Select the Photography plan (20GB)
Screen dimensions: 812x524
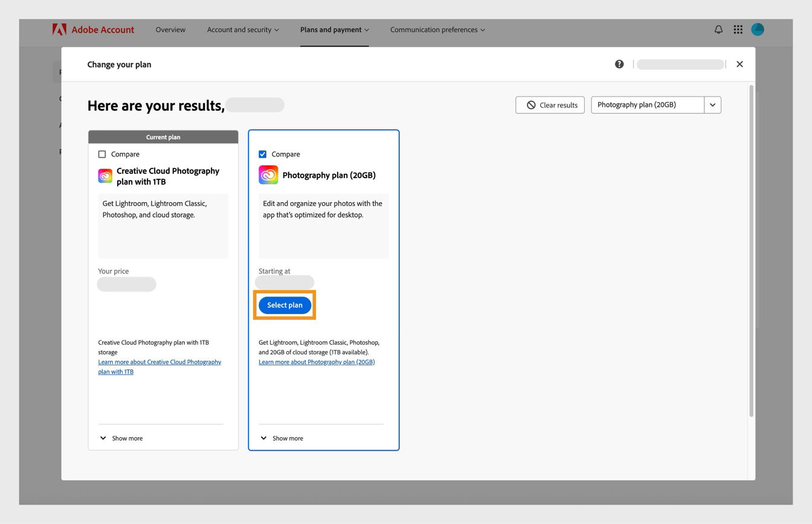[x=285, y=305]
